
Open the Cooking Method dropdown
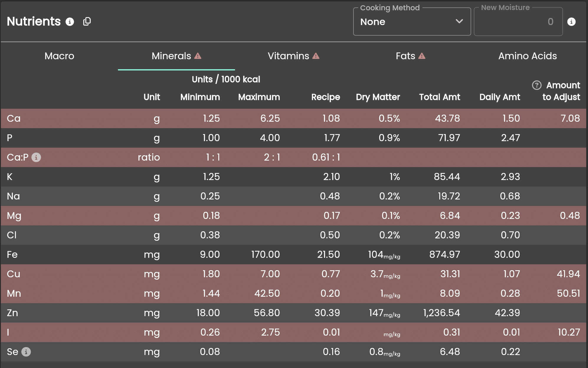coord(407,22)
